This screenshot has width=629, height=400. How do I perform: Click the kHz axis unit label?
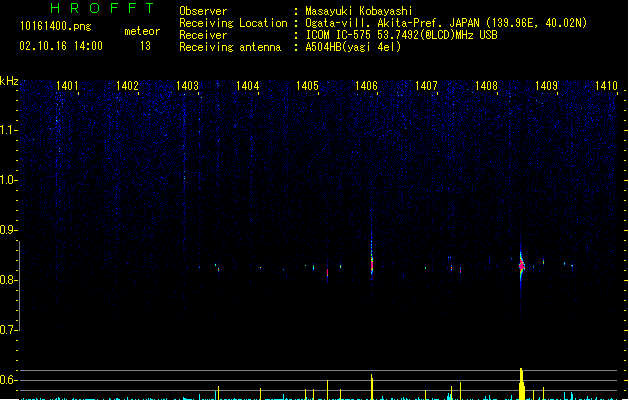9,81
